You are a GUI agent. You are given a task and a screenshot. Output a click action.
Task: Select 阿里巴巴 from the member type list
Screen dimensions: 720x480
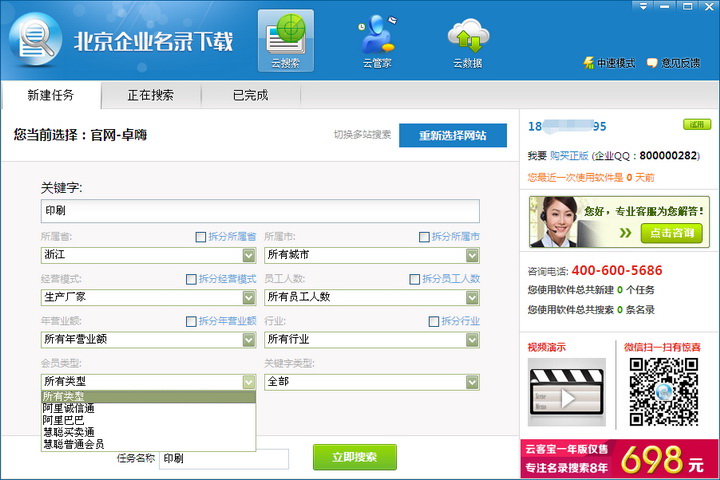tap(62, 420)
